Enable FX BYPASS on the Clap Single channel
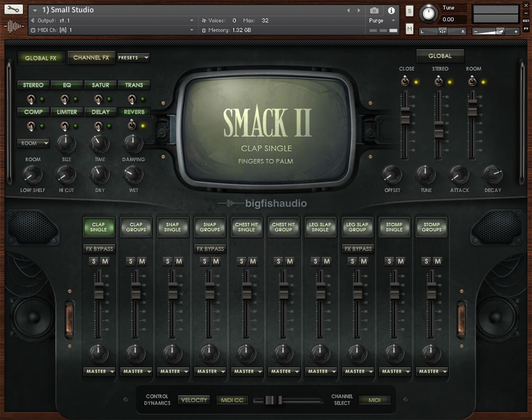Image resolution: width=532 pixels, height=420 pixels. (x=99, y=249)
